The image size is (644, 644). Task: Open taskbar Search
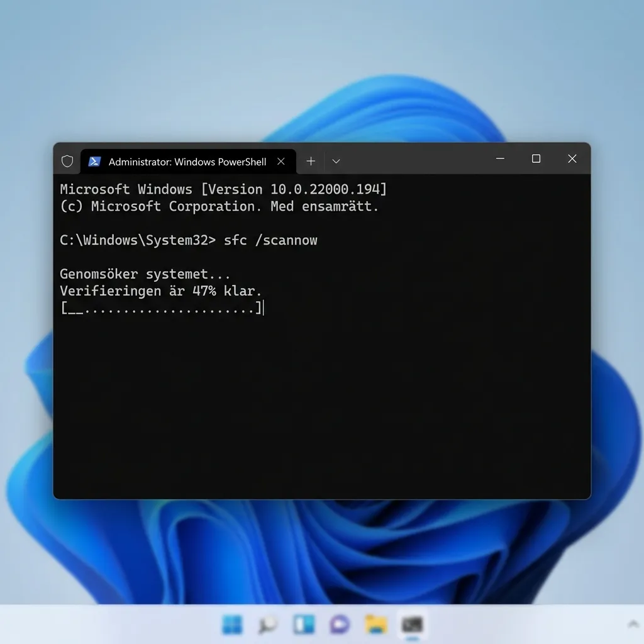pyautogui.click(x=268, y=625)
